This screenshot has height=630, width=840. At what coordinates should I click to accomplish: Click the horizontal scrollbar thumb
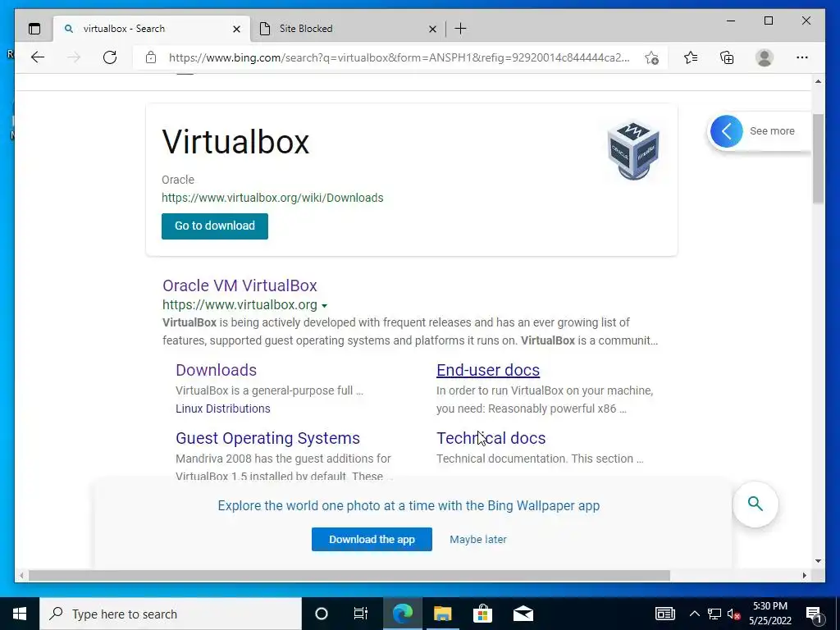pyautogui.click(x=349, y=575)
